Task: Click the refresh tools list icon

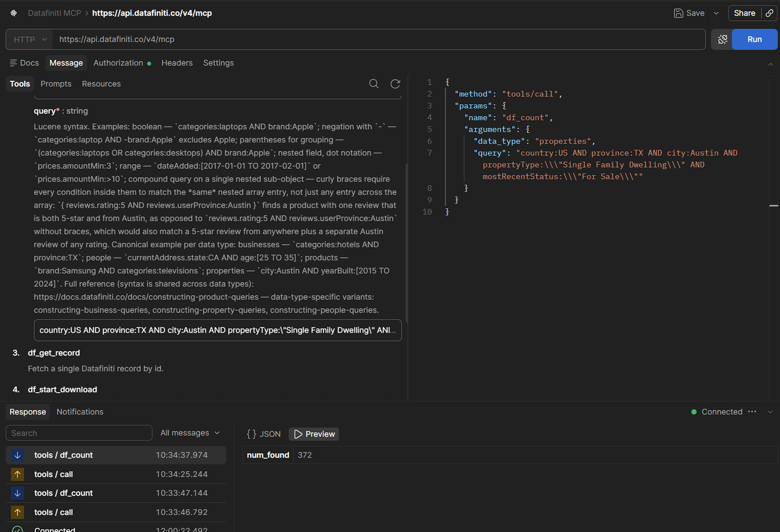Action: [x=395, y=83]
